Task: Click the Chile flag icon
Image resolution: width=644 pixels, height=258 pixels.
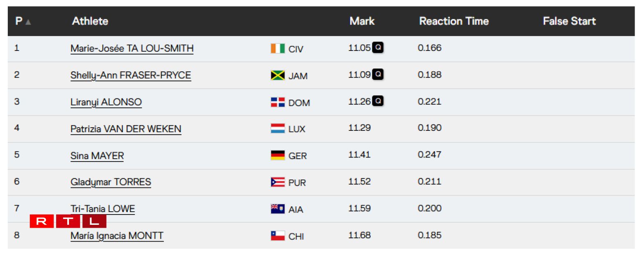Action: 277,236
